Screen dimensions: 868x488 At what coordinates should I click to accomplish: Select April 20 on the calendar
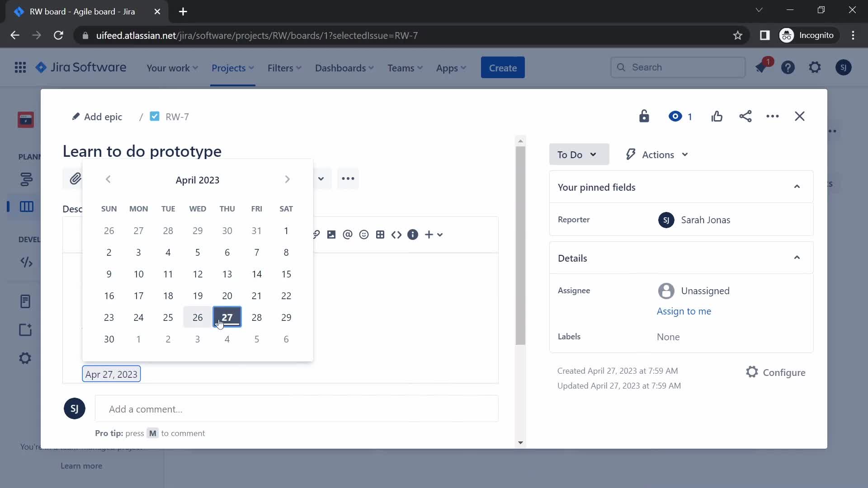click(227, 296)
